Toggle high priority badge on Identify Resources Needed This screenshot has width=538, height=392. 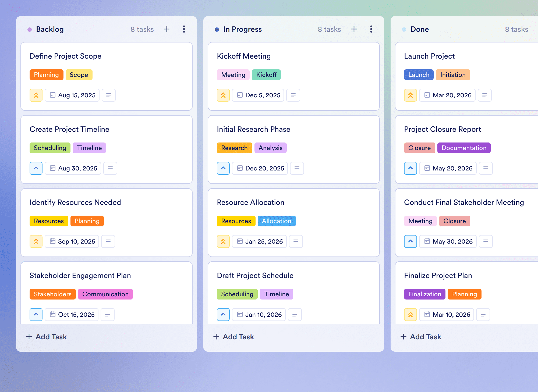tap(36, 241)
